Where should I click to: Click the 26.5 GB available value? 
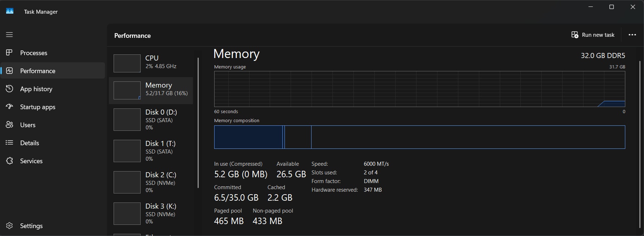pos(291,174)
